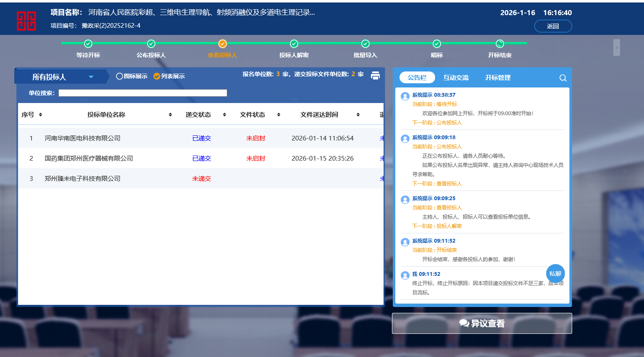Screen dimensions: 644x357
Task: Click the red logo in the header
Action: [x=26, y=21]
